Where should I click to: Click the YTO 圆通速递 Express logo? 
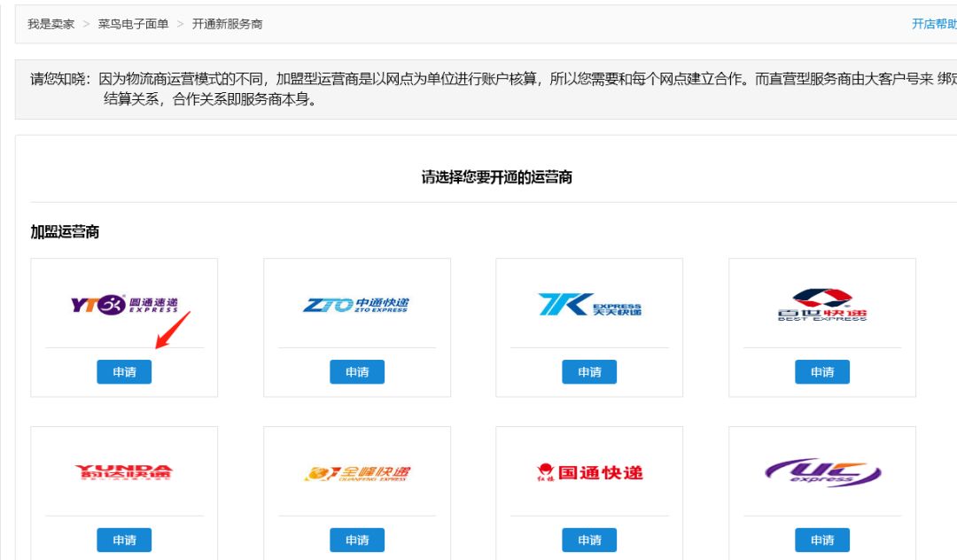click(x=125, y=304)
